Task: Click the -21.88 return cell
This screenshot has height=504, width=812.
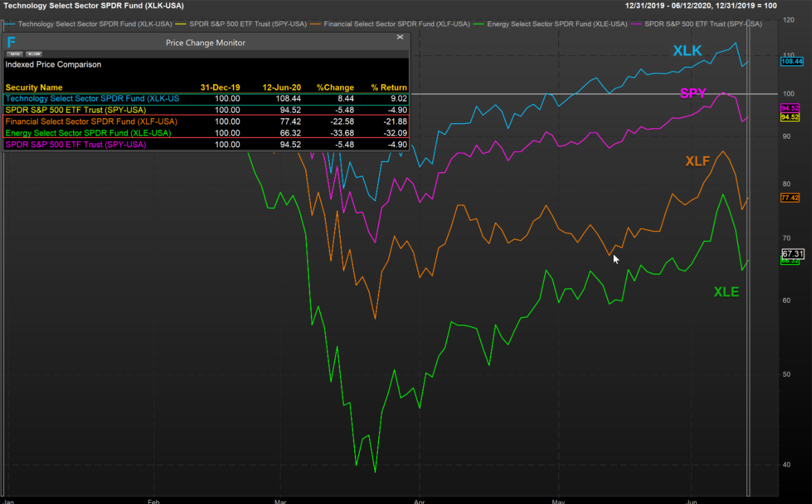Action: click(x=395, y=121)
